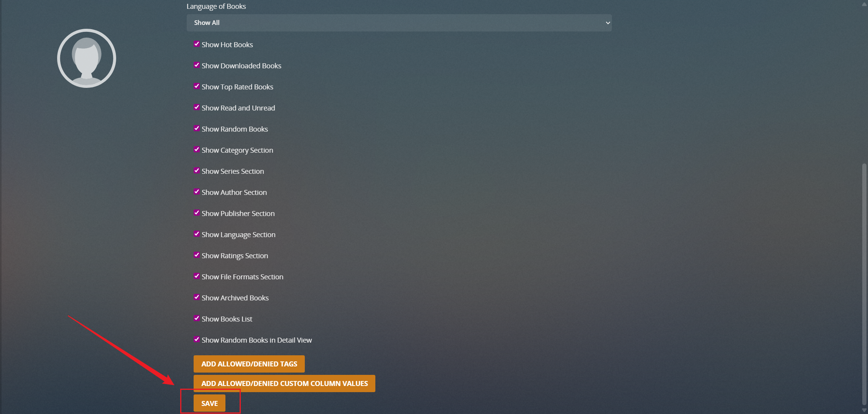The image size is (868, 414).
Task: Toggle Show Top Rated Books checkbox
Action: [x=197, y=86]
